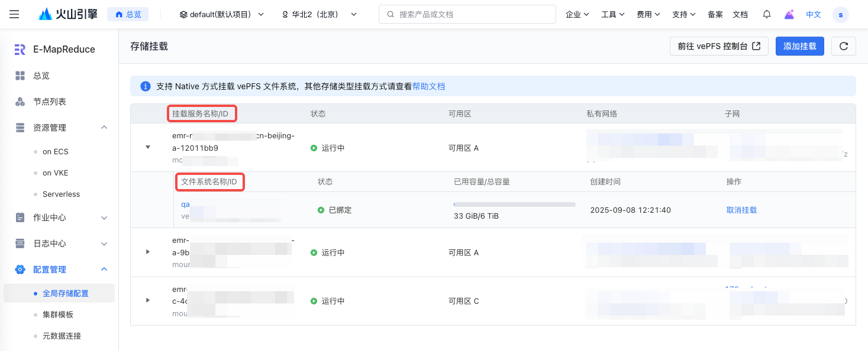Expand the second mount service row
868x351 pixels.
tap(148, 252)
